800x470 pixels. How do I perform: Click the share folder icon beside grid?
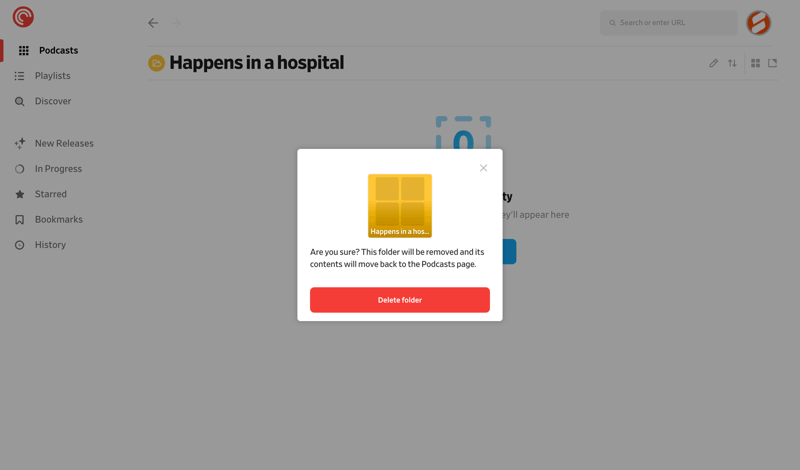tap(772, 63)
